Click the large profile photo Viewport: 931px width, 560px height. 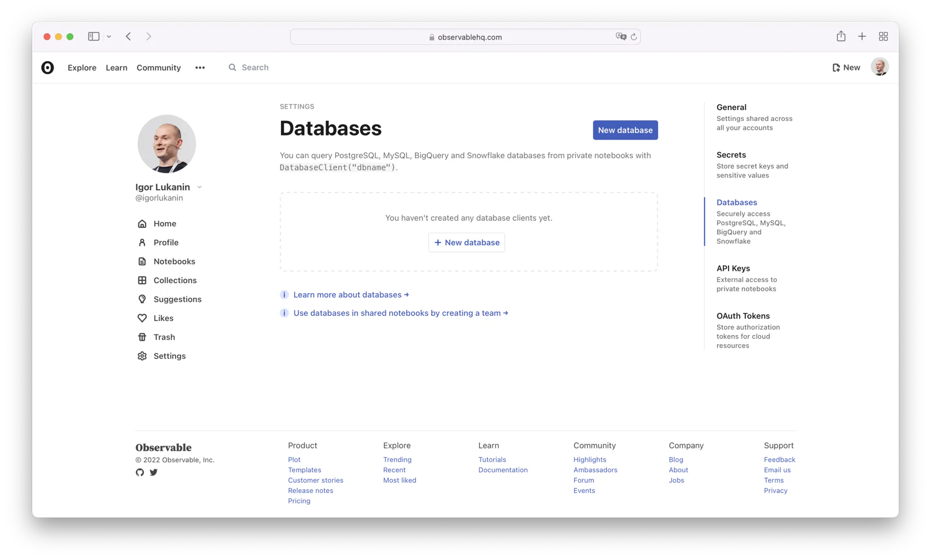click(166, 144)
